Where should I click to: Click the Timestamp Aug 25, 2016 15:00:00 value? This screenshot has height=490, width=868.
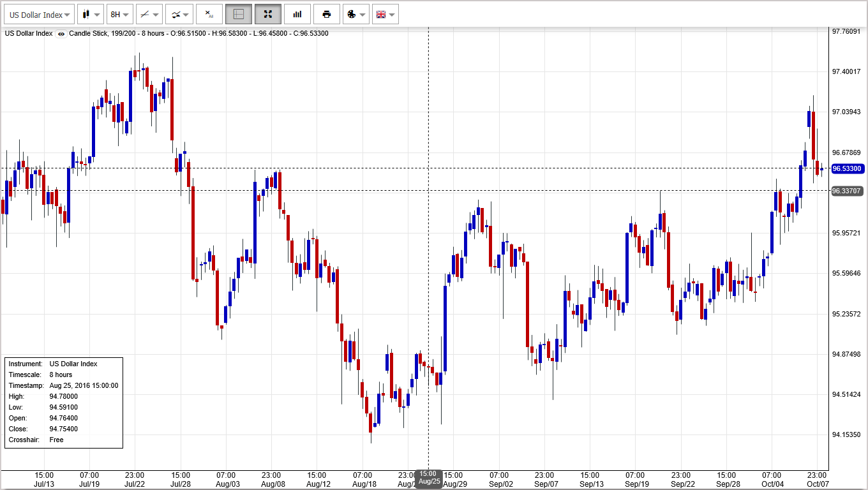(x=84, y=385)
